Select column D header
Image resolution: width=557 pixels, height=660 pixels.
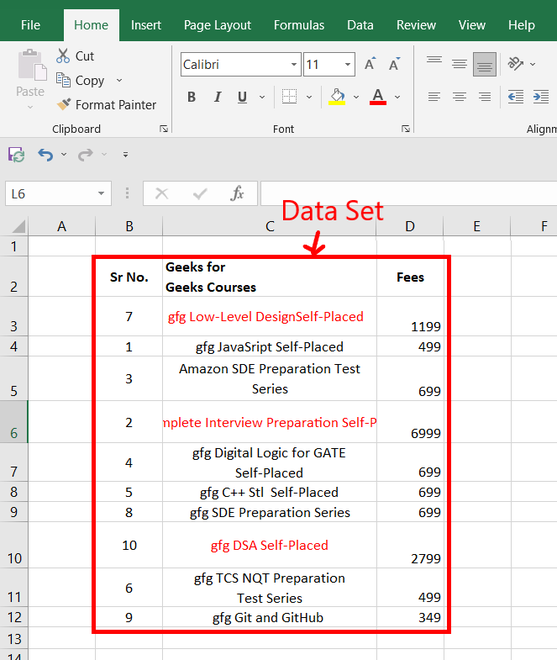click(x=410, y=226)
